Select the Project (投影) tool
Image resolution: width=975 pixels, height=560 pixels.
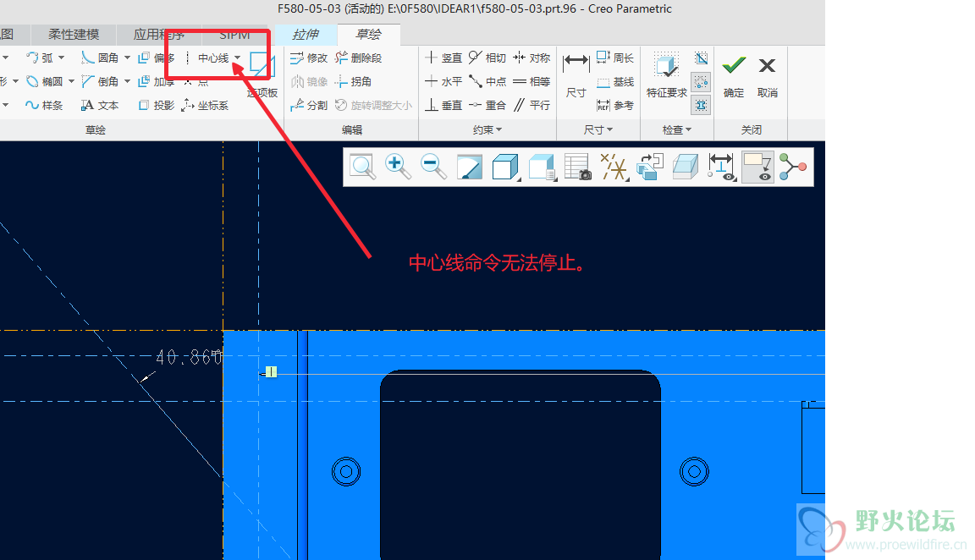156,105
